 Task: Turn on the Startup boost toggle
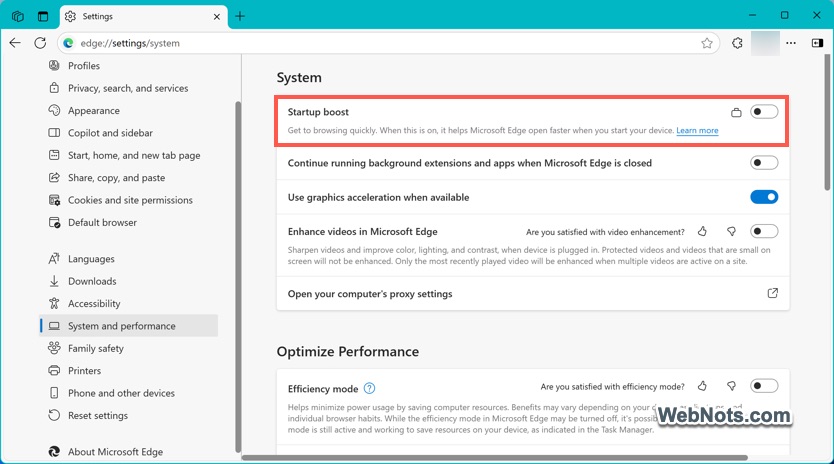pos(764,112)
